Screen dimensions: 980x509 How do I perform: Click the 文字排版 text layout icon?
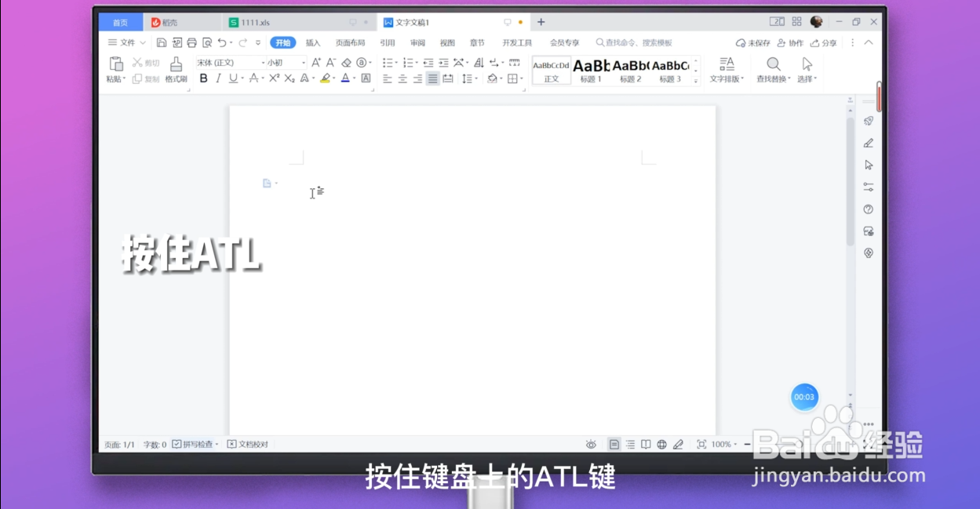pyautogui.click(x=726, y=71)
